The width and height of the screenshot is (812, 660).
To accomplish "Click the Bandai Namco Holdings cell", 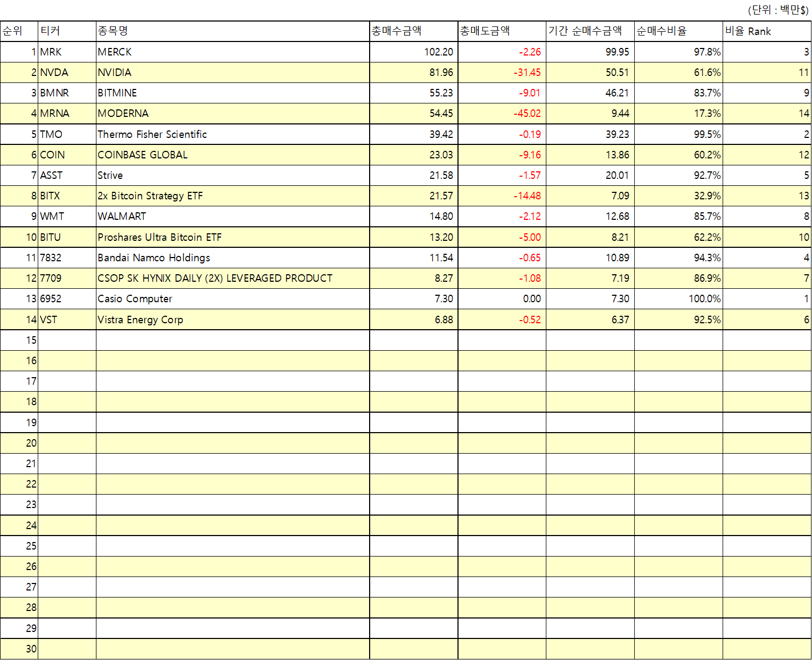I will click(x=233, y=258).
